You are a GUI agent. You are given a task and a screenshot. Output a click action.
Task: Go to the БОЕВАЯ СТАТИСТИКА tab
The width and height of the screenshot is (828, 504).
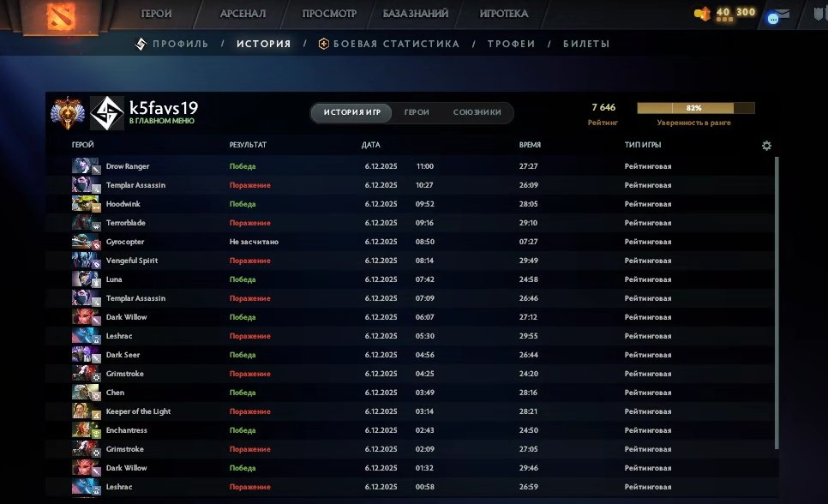395,44
